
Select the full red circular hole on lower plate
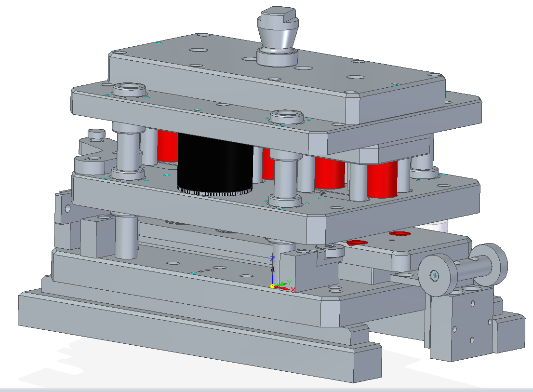click(x=400, y=234)
